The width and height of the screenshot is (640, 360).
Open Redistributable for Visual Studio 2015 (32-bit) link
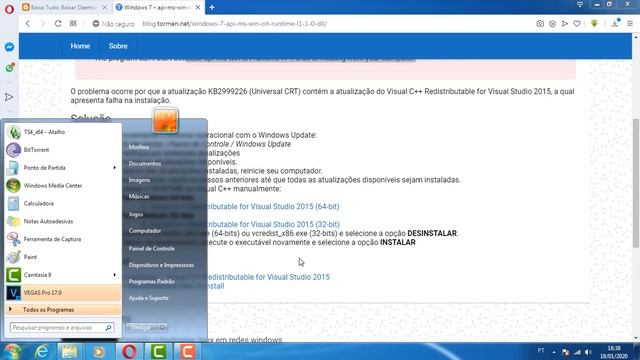pyautogui.click(x=273, y=224)
